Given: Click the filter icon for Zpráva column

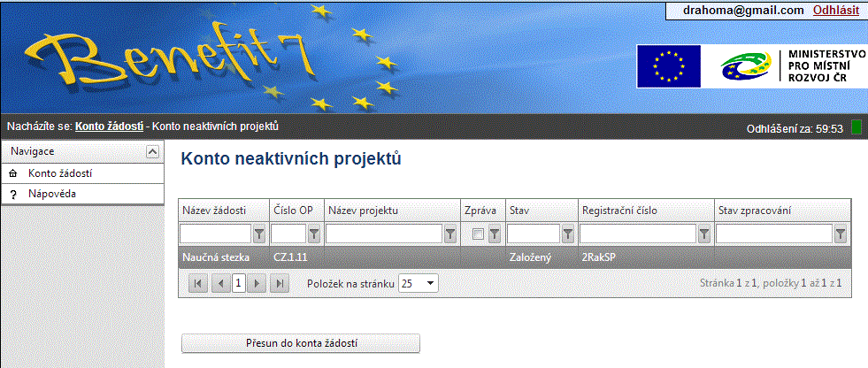Looking at the screenshot, I should pos(495,234).
